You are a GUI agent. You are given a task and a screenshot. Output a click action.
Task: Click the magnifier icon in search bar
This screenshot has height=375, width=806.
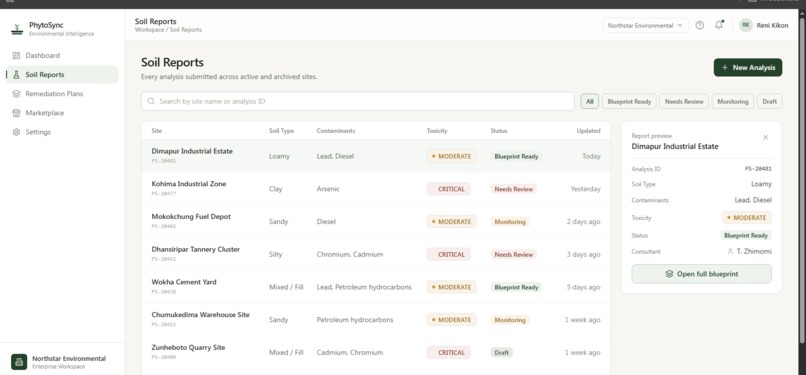151,101
